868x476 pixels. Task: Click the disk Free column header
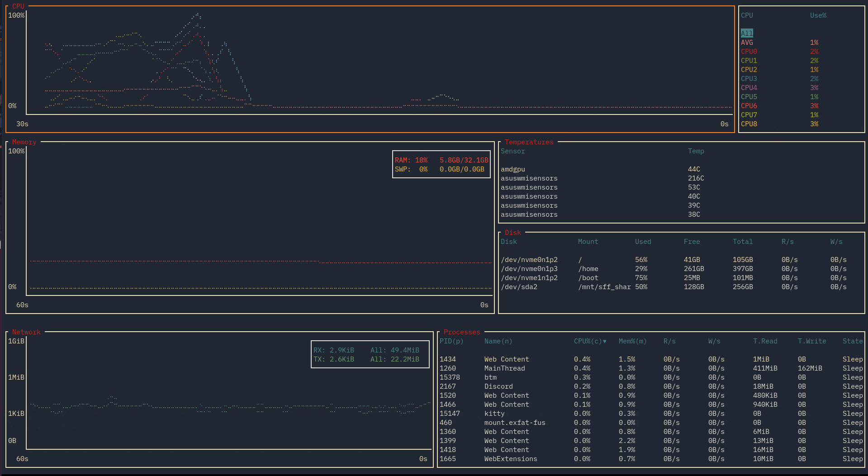point(692,242)
